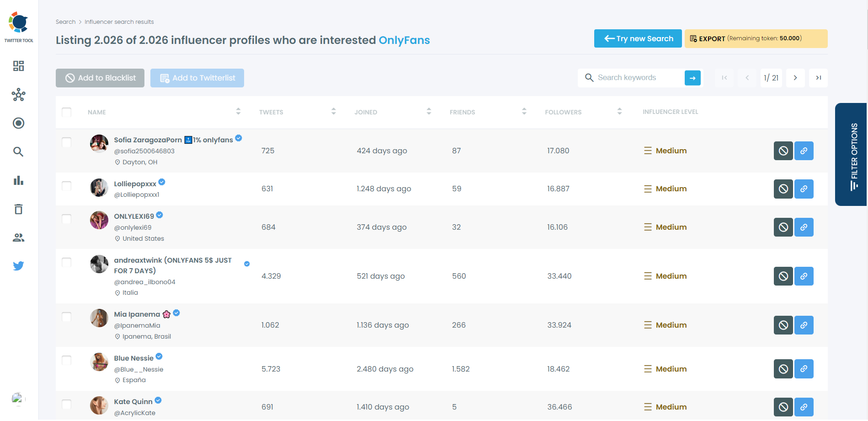Click the OnlyFans keyword in heading
The image size is (868, 421).
(404, 40)
